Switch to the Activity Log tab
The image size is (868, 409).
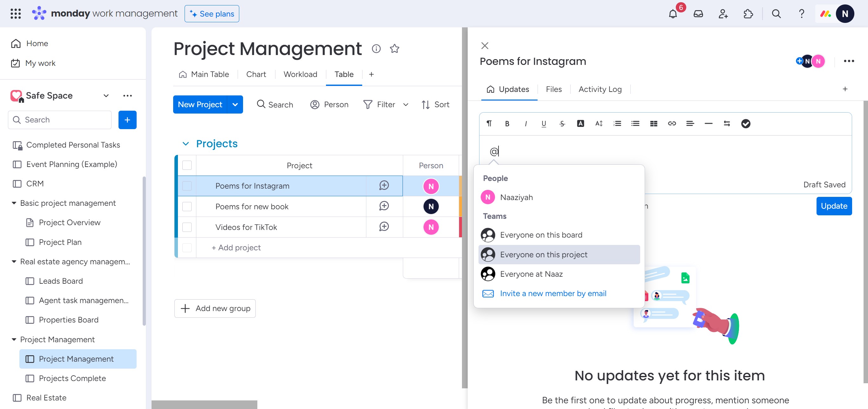[600, 89]
